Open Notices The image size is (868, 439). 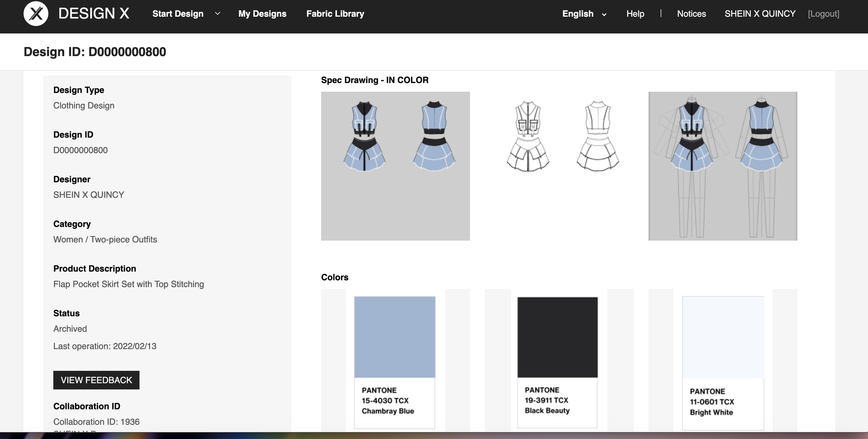coord(691,14)
